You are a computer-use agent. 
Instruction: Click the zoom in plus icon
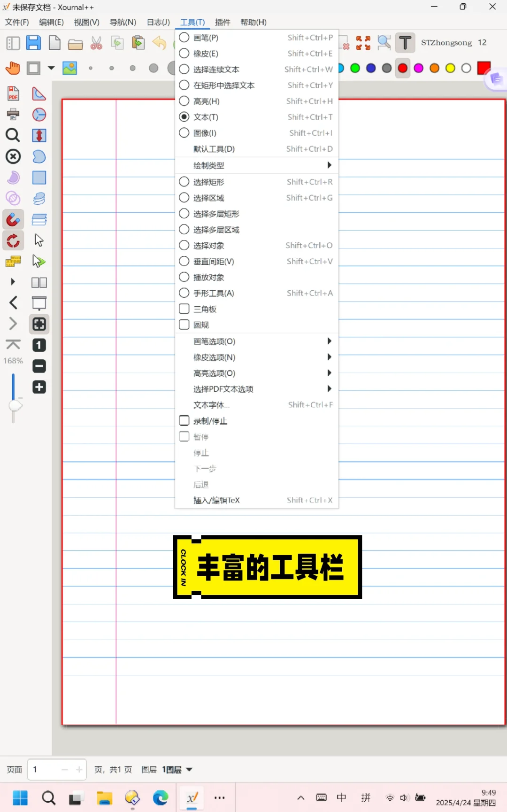[39, 387]
